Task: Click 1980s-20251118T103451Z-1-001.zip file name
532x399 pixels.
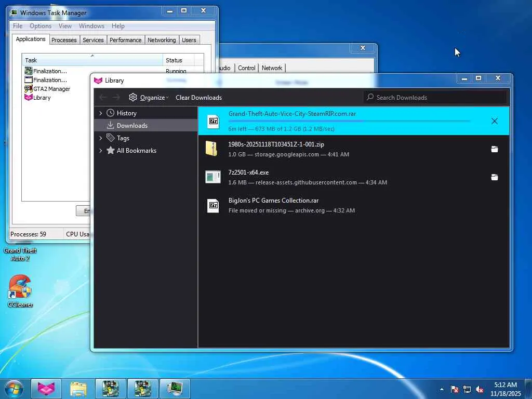Action: (x=276, y=144)
